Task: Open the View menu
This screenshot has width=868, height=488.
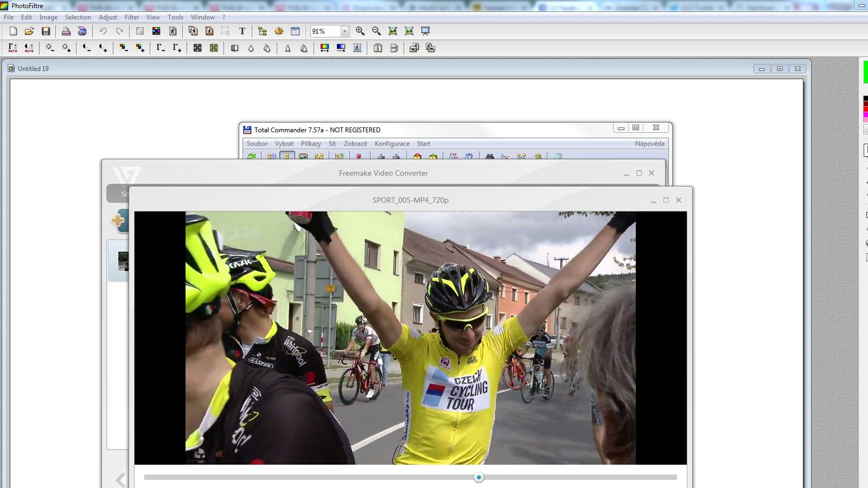Action: (153, 17)
